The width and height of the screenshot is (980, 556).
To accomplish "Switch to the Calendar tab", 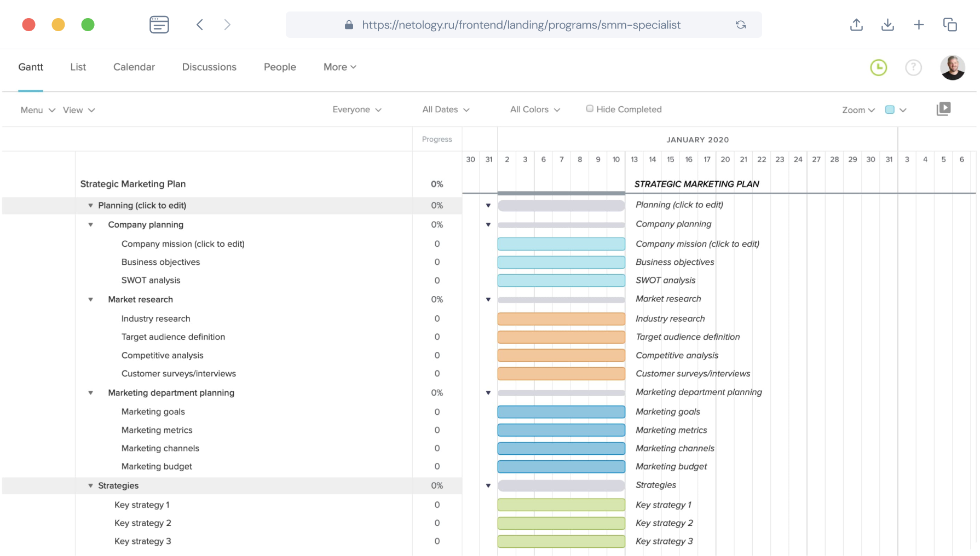I will tap(134, 67).
